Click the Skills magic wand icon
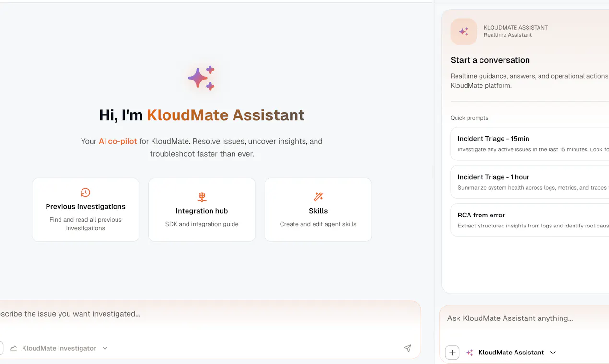Screen dimensions: 609x364 [318, 197]
